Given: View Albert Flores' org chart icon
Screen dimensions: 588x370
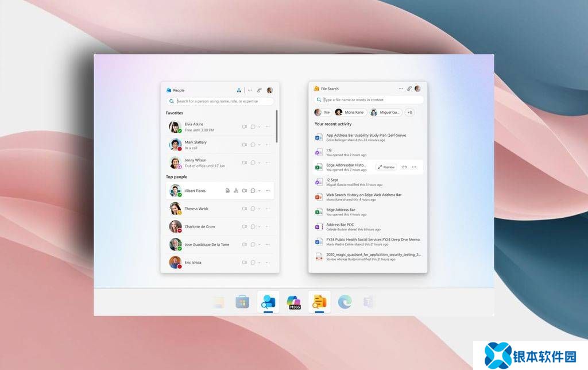Looking at the screenshot, I should coord(236,191).
